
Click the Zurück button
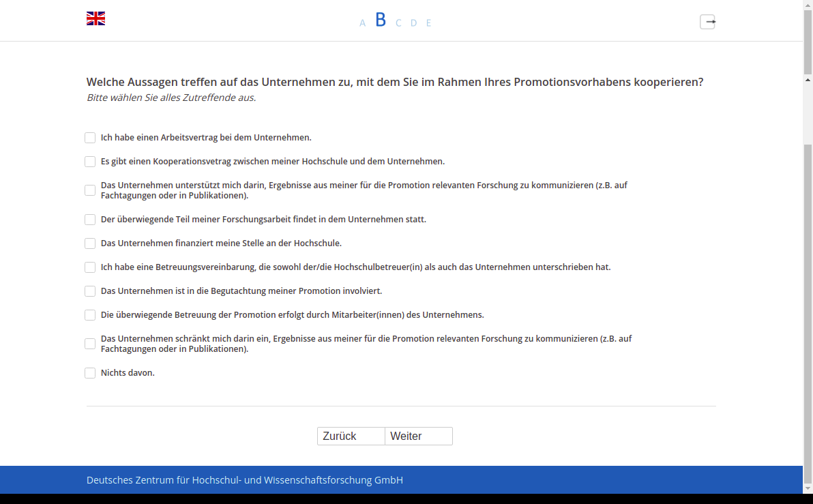pyautogui.click(x=351, y=436)
